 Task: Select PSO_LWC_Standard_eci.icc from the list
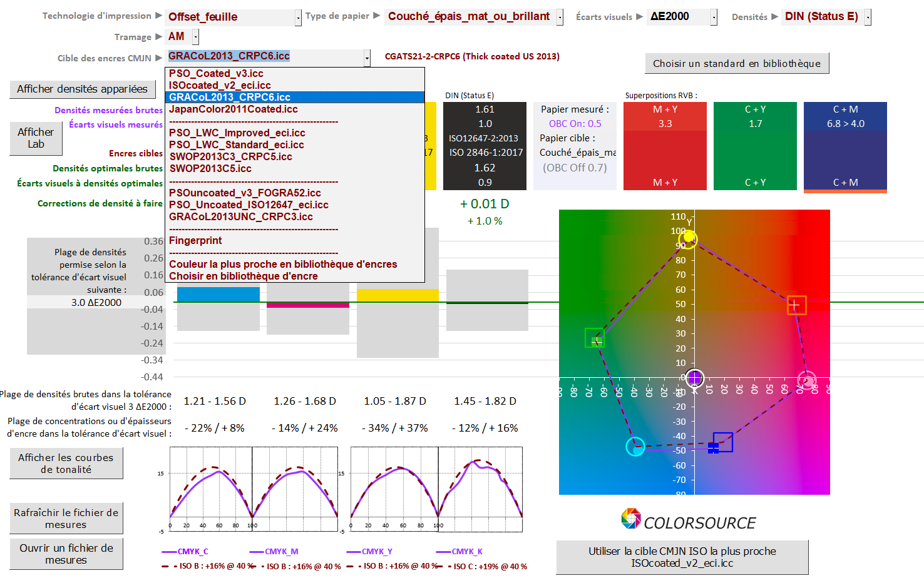pyautogui.click(x=295, y=145)
